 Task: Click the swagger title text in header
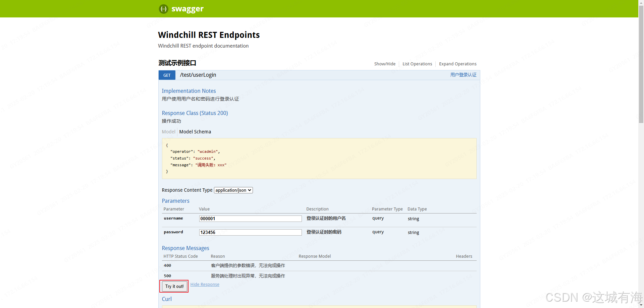(187, 9)
